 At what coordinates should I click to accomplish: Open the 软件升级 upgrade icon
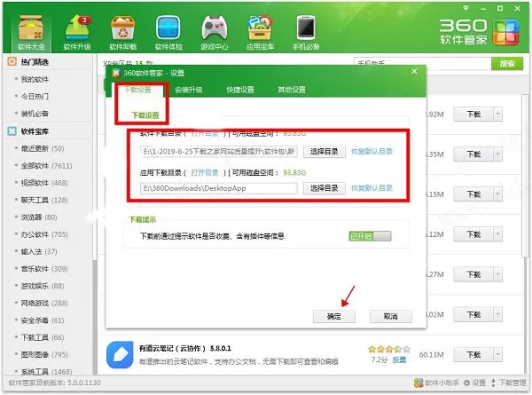[77, 33]
